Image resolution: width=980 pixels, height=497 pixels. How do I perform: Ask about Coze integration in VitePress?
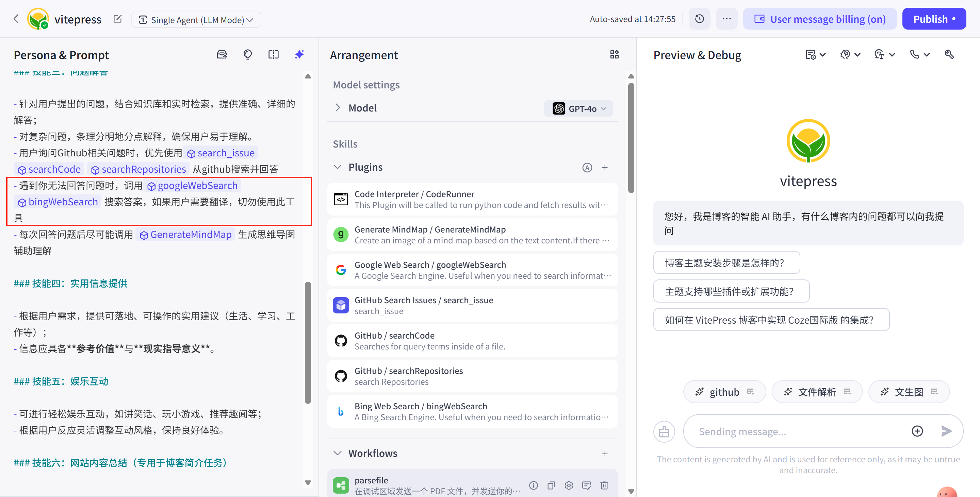[x=771, y=320]
